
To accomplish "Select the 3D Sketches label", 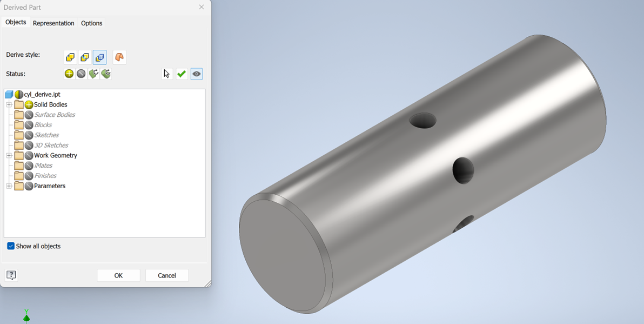I will tap(51, 145).
